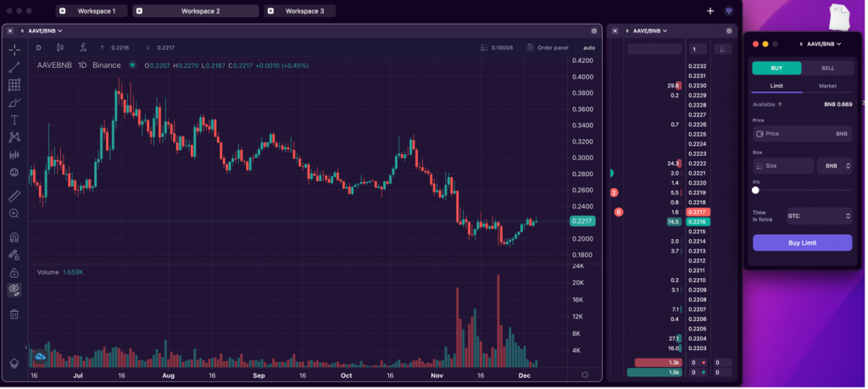This screenshot has width=868, height=389.
Task: Select the text annotation tool
Action: [14, 120]
